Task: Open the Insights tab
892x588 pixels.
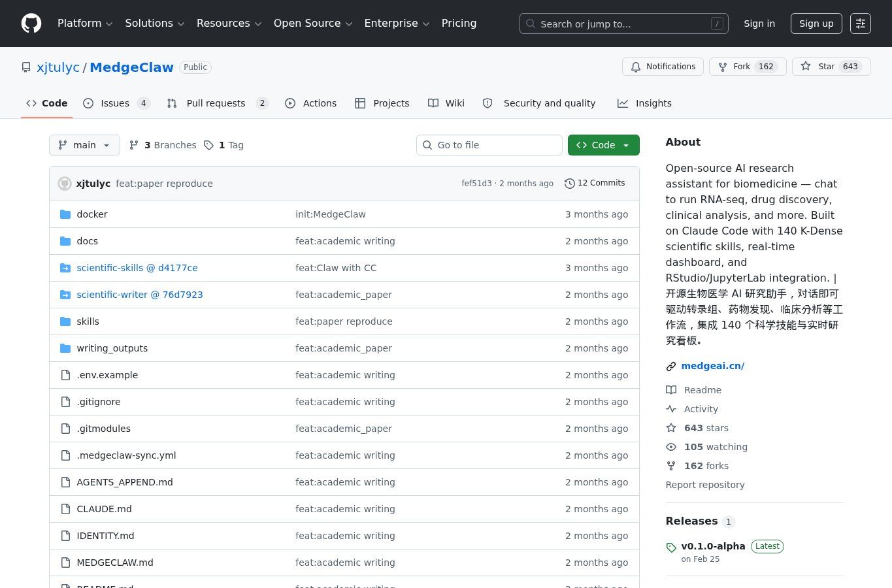Action: pyautogui.click(x=644, y=103)
